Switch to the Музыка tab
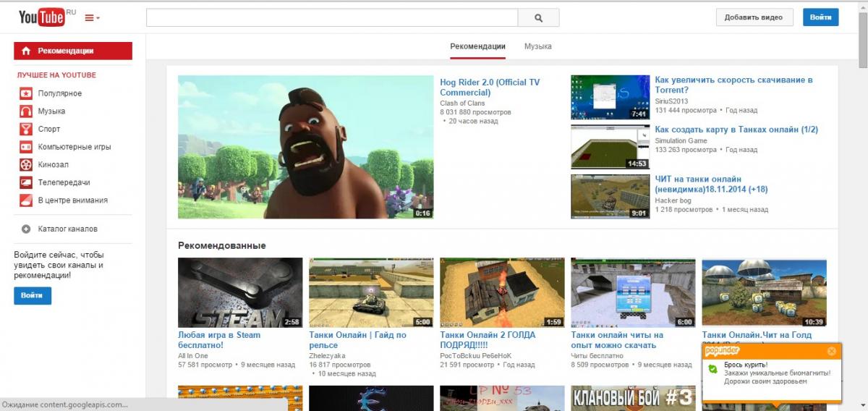This screenshot has height=411, width=868. 538,46
